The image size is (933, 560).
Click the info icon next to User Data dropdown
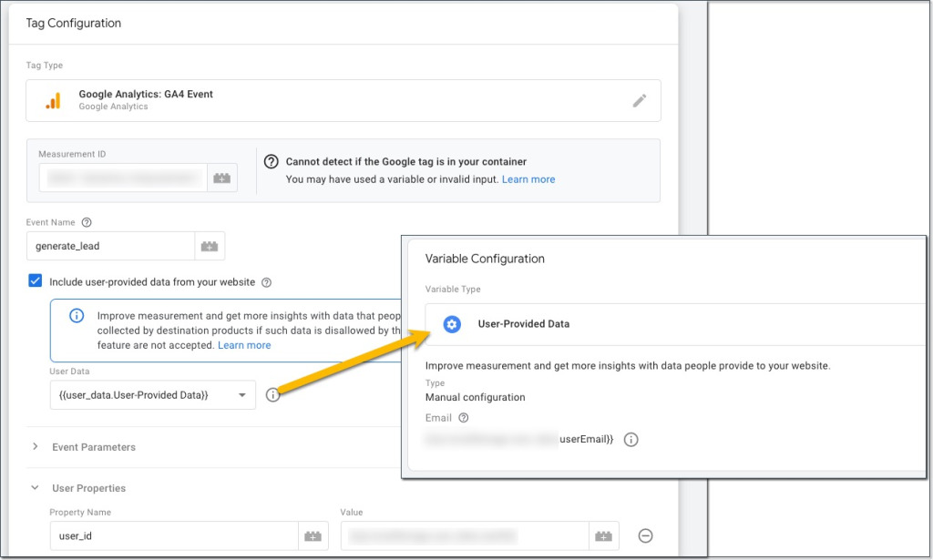272,395
